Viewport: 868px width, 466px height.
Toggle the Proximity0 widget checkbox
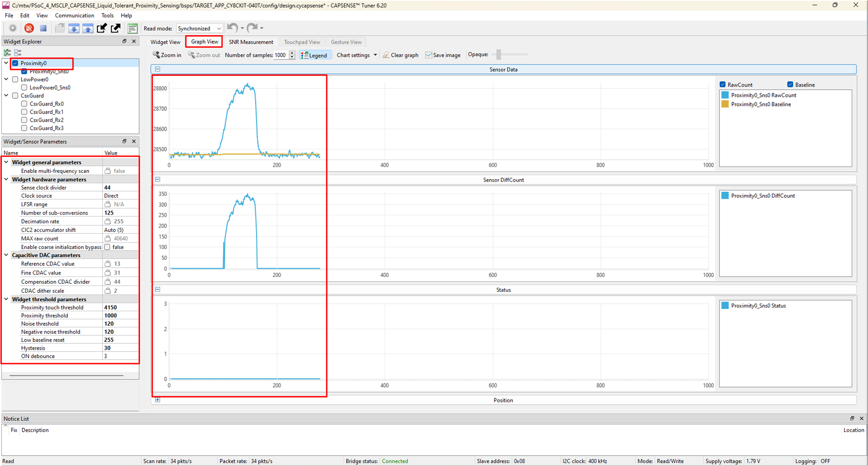pos(15,63)
